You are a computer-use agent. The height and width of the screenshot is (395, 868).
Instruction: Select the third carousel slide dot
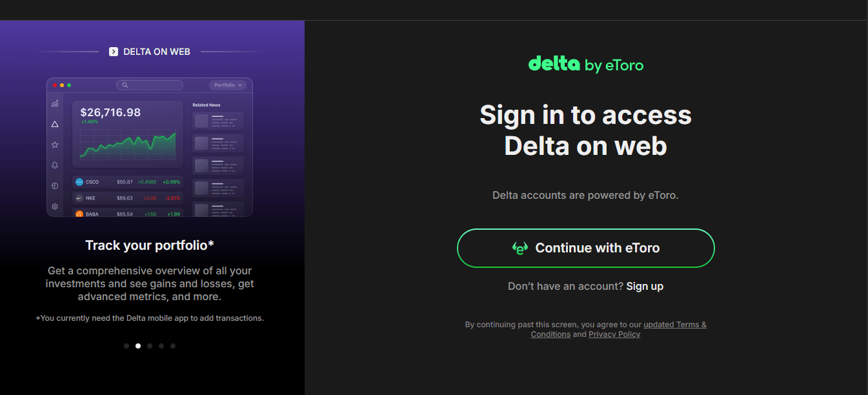pos(150,346)
